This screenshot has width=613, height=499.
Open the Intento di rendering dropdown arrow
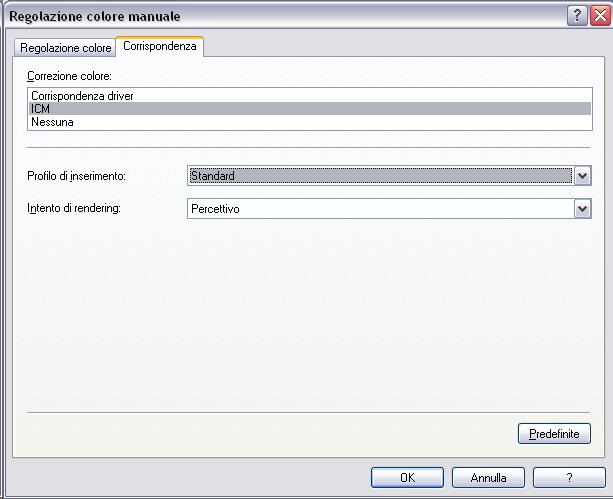click(x=582, y=208)
